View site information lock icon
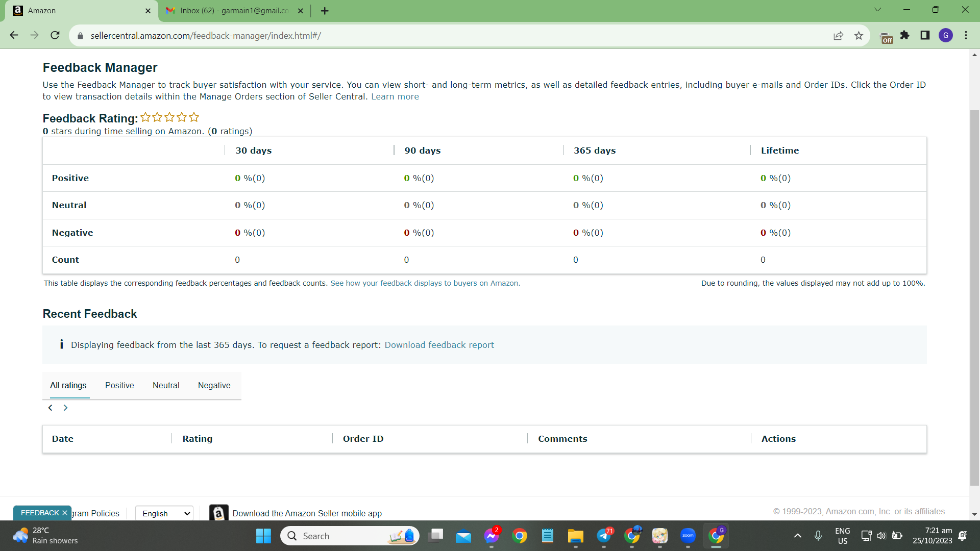 (x=80, y=36)
